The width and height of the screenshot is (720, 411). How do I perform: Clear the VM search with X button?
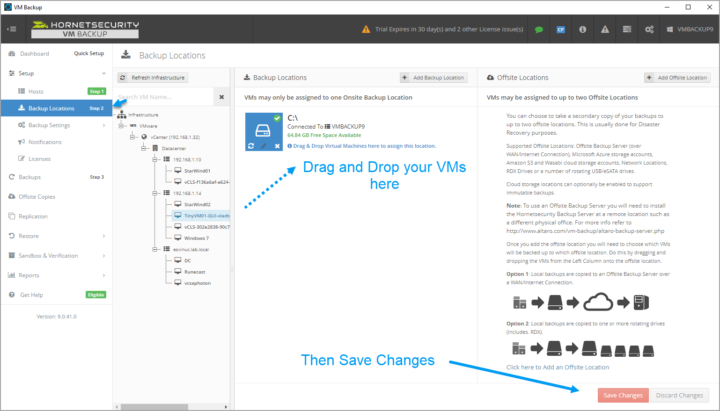click(x=222, y=97)
